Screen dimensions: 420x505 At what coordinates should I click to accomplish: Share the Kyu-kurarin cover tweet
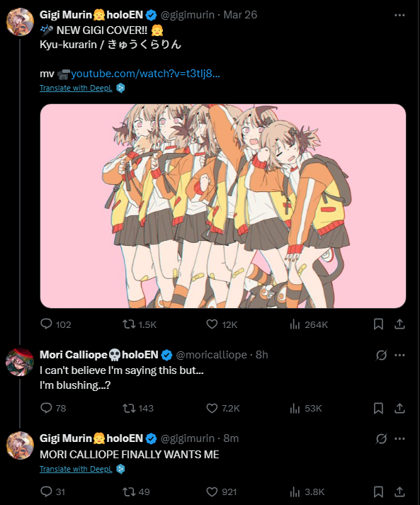coord(399,324)
